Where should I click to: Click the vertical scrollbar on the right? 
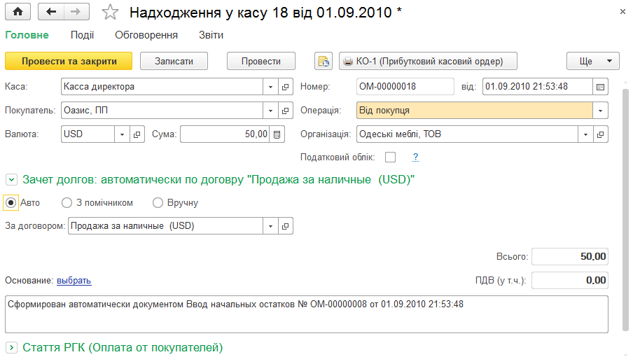click(x=625, y=210)
